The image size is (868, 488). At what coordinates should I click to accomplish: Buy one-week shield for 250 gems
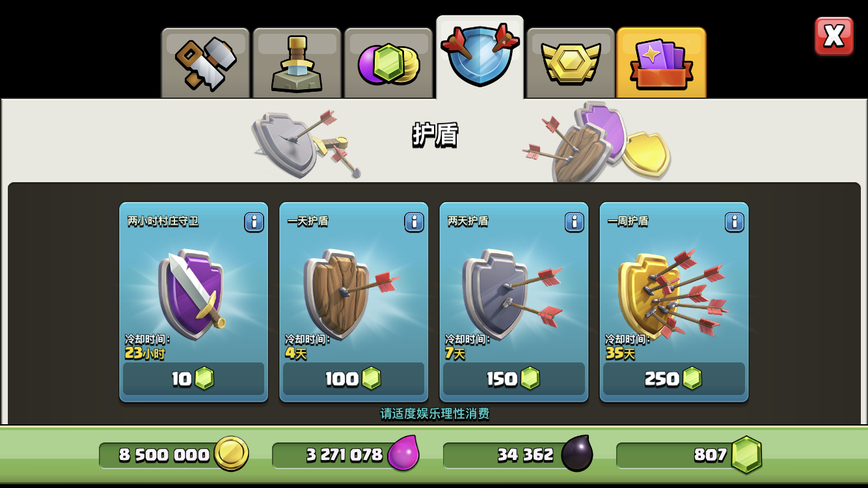[x=673, y=379]
